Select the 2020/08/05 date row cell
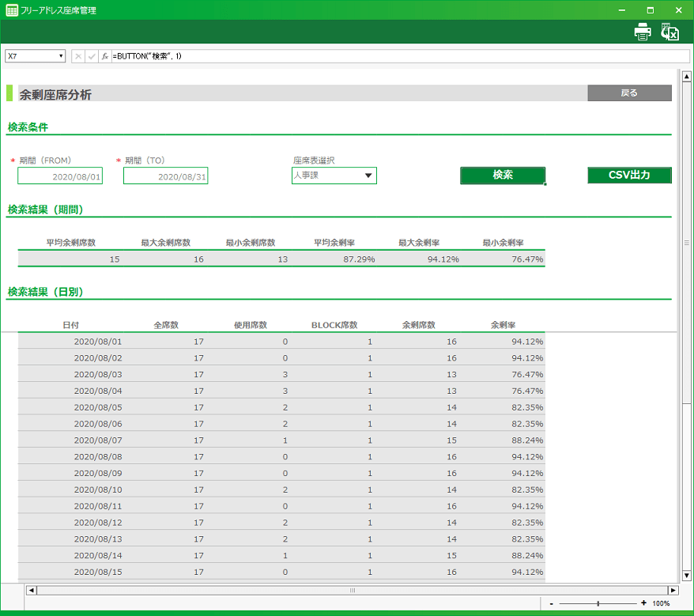The width and height of the screenshot is (694, 616). tap(98, 407)
